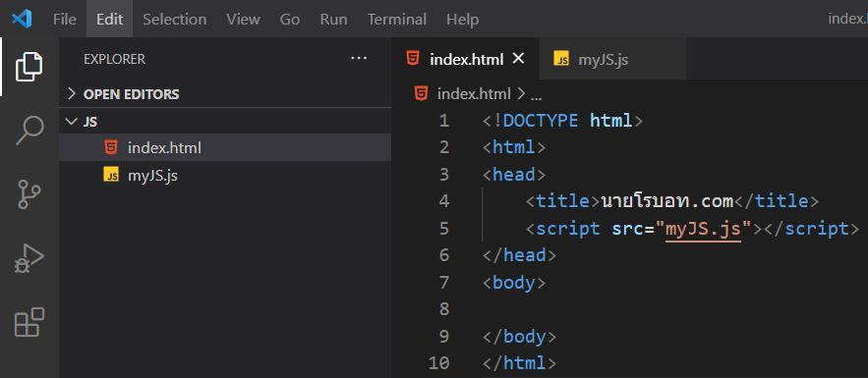This screenshot has height=378, width=868.
Task: Open Run and Debug view icon
Action: click(29, 258)
